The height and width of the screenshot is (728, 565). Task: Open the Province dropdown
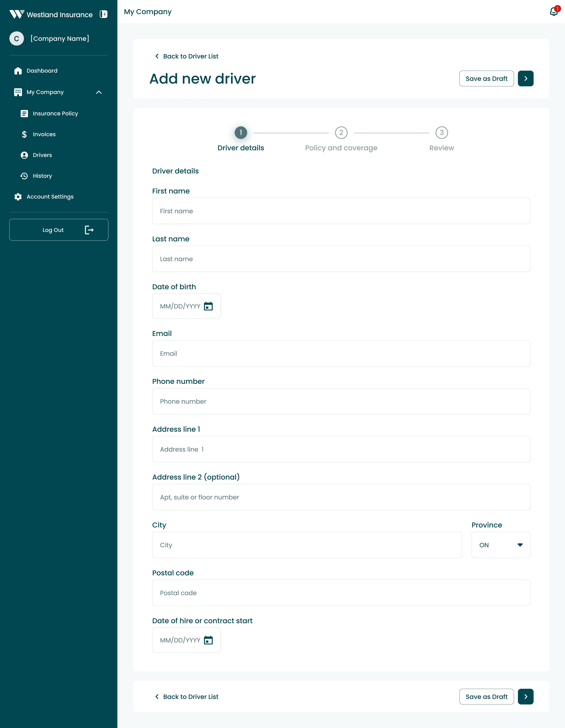tap(501, 545)
